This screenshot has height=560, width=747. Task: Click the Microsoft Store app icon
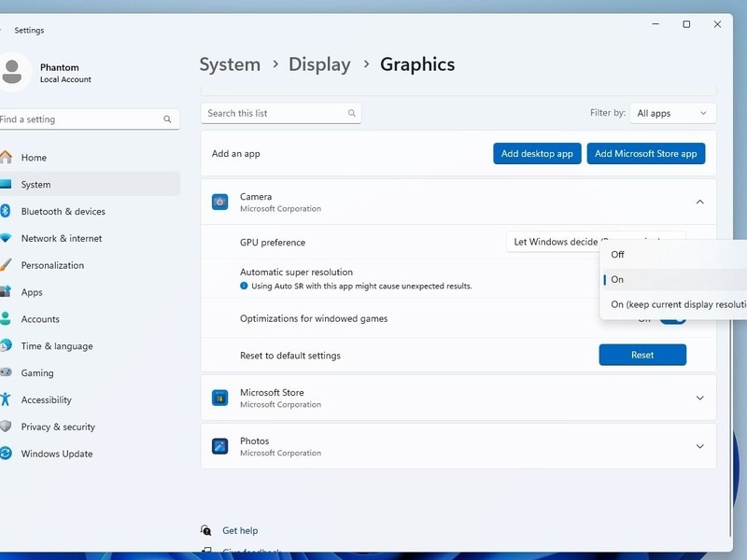[x=219, y=398]
